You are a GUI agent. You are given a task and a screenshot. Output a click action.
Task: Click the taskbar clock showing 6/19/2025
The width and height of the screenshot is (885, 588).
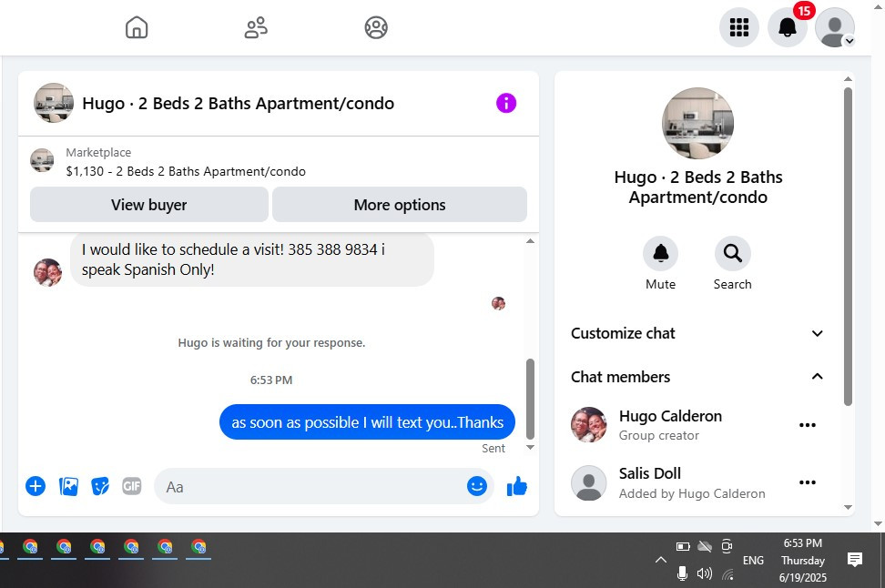click(x=802, y=560)
